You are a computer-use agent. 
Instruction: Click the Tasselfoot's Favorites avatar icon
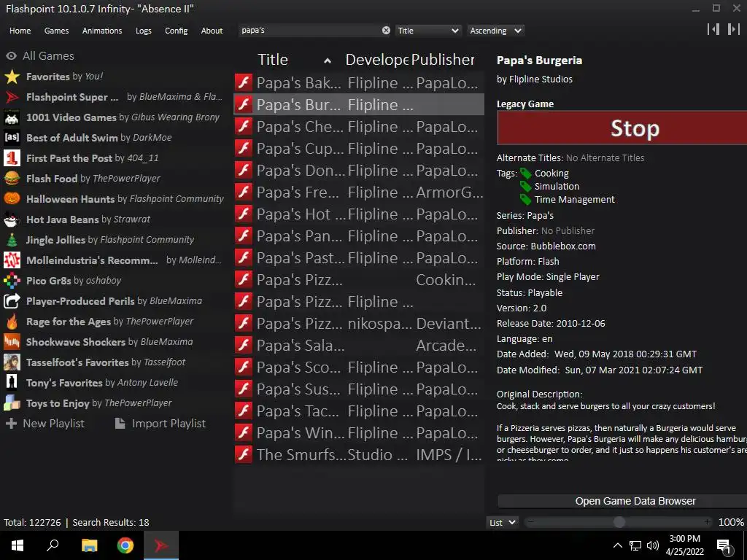coord(12,362)
